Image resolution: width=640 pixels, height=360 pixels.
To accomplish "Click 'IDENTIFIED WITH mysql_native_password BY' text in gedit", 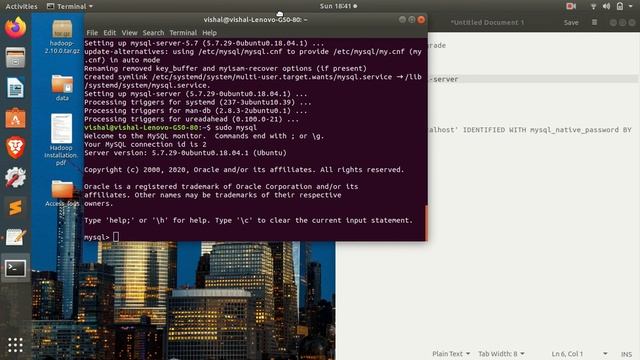I will pyautogui.click(x=547, y=130).
